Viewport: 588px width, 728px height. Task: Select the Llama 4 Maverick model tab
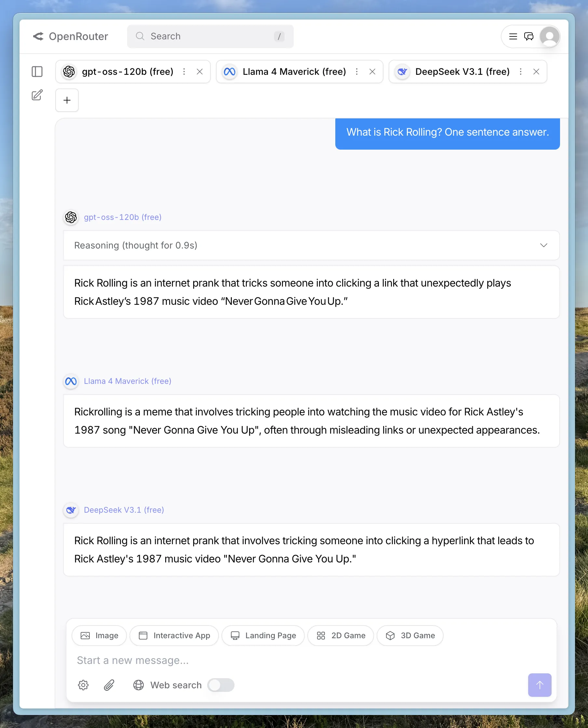294,72
